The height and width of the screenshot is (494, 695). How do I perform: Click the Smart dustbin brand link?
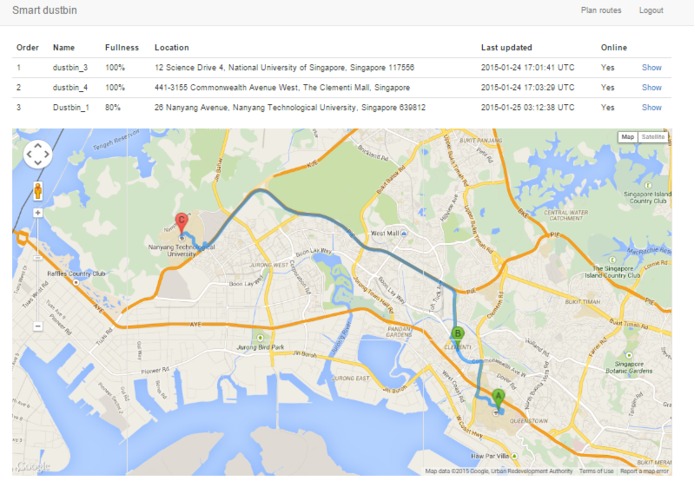coord(44,10)
